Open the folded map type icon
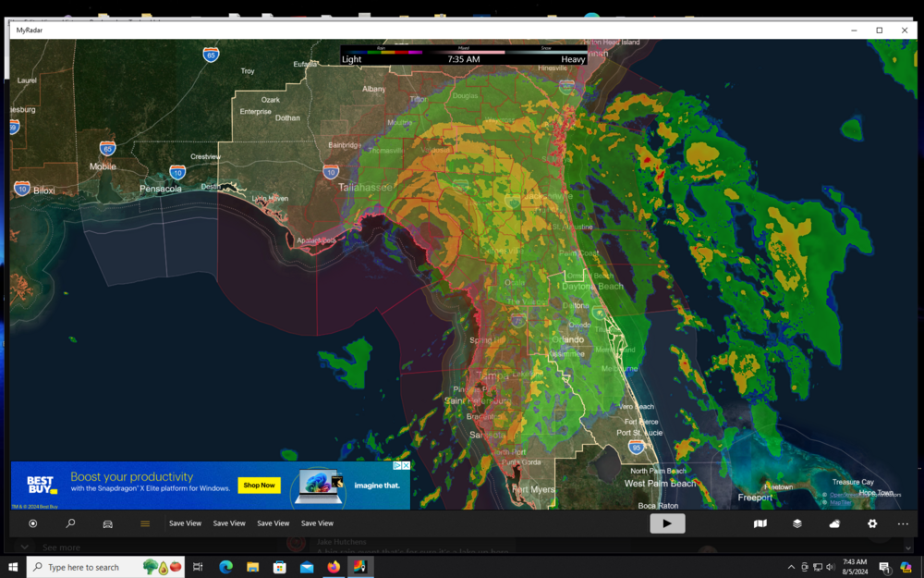 pyautogui.click(x=760, y=523)
